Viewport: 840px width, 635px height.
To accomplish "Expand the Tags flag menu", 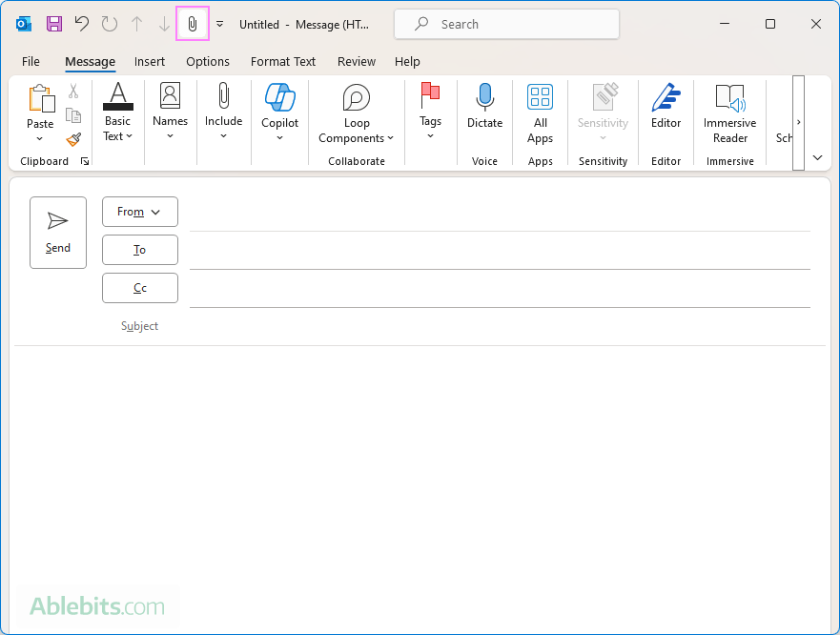I will click(x=430, y=113).
